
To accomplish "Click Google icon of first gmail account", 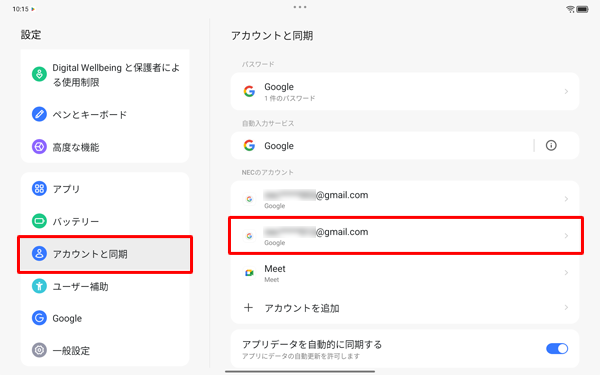I will point(249,199).
